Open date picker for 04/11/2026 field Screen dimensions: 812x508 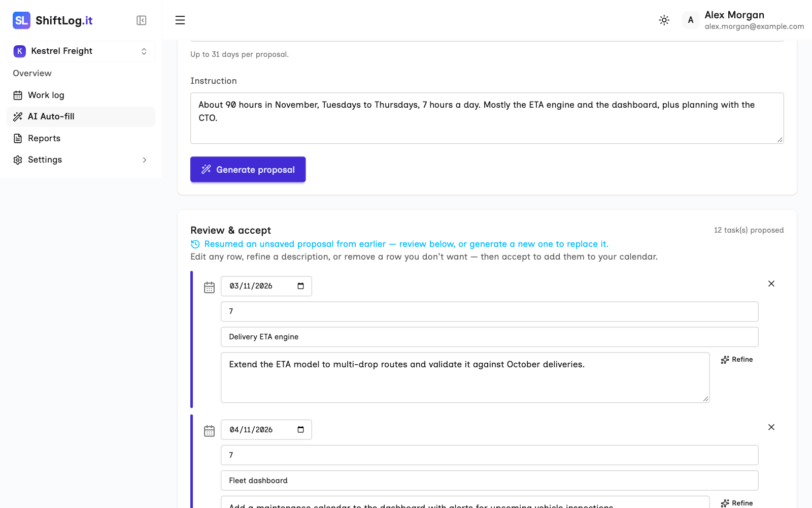pos(300,430)
